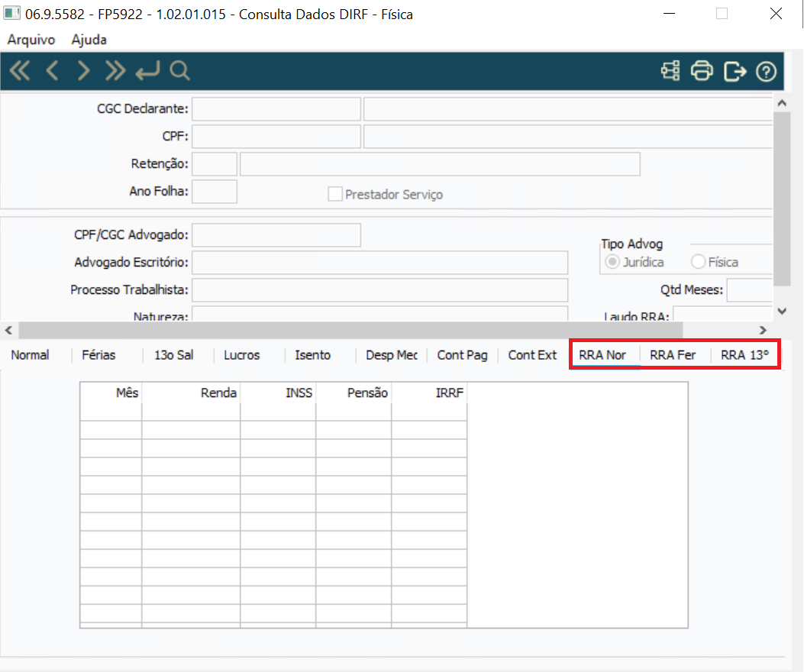Click the IRRF column header

[429, 393]
